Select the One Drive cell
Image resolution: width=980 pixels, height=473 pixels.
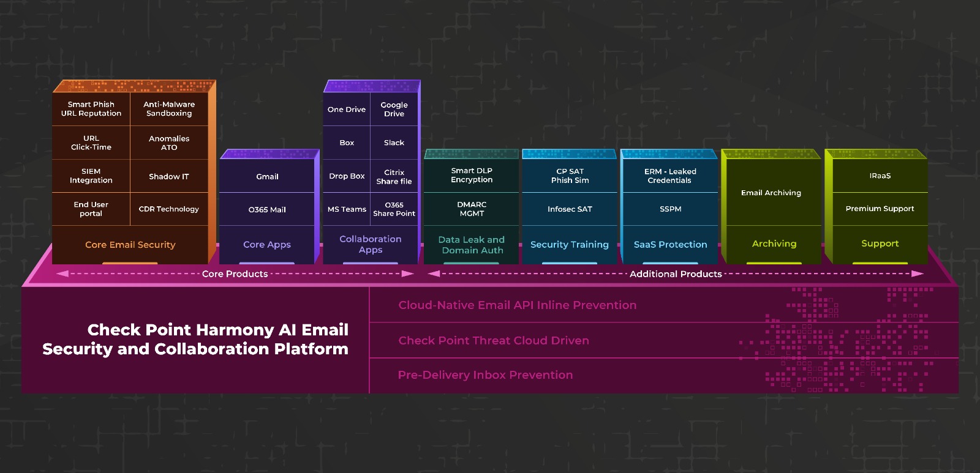pos(347,110)
